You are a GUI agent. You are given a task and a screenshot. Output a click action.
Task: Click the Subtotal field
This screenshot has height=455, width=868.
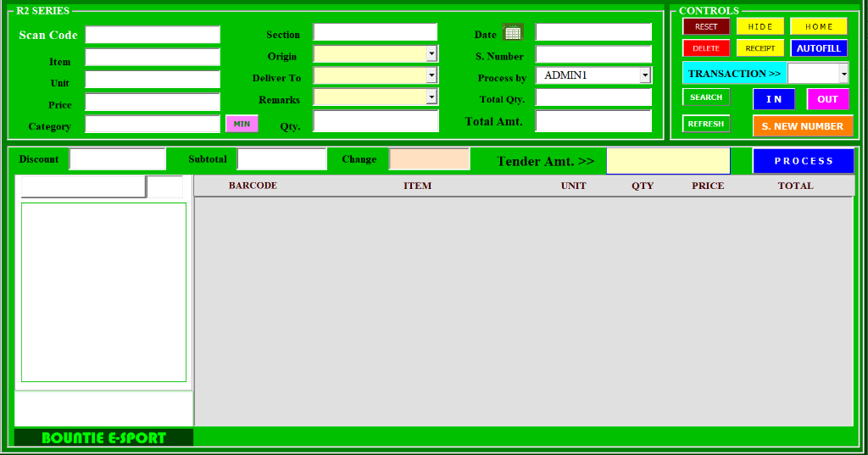tap(281, 158)
